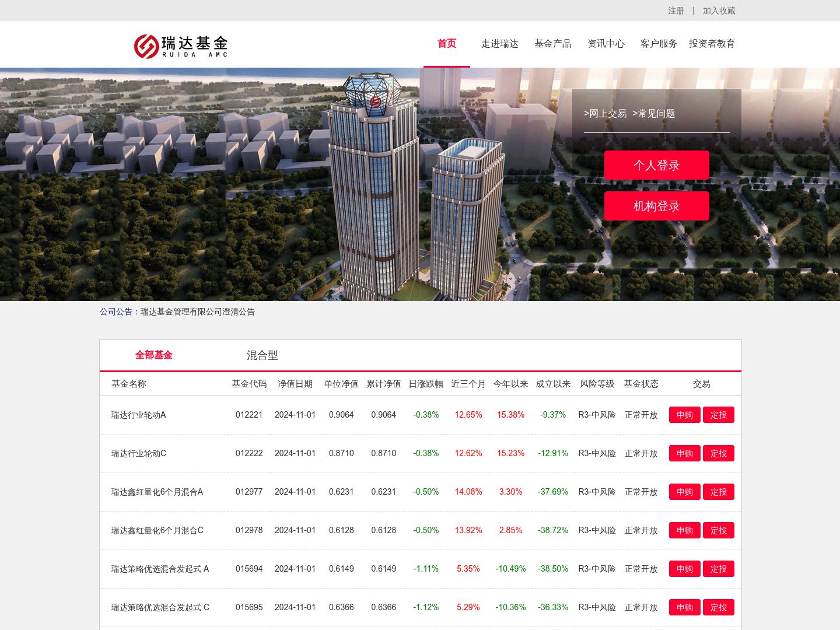Open the 瑞达基金管理有限公司澄清公告 announcement

tap(198, 311)
